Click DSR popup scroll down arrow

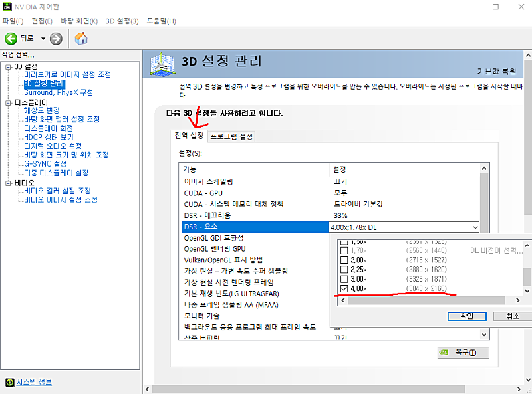tap(527, 291)
